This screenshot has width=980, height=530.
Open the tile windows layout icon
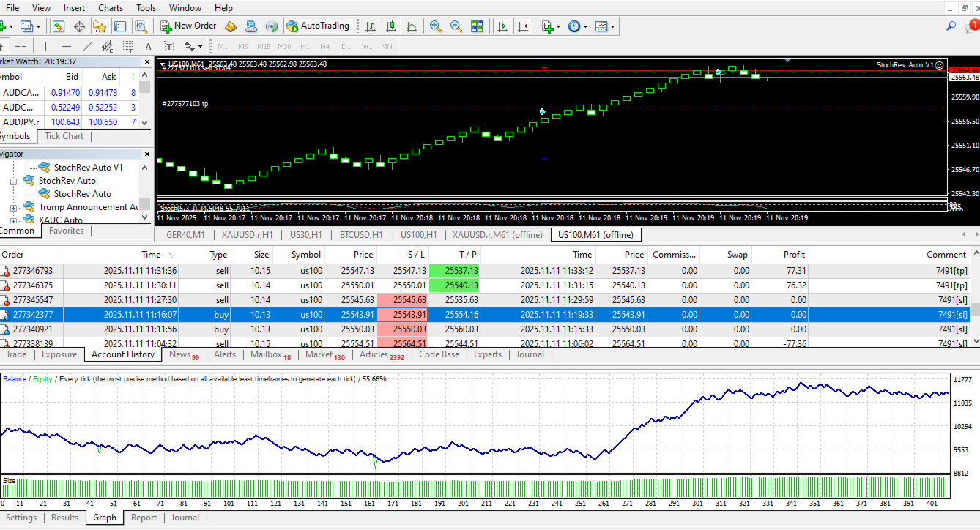click(477, 26)
